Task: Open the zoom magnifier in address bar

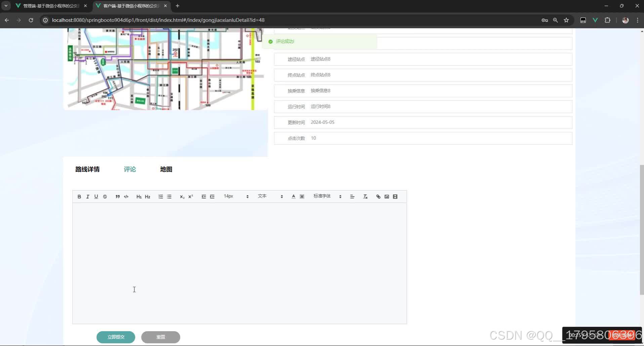Action: pyautogui.click(x=556, y=20)
